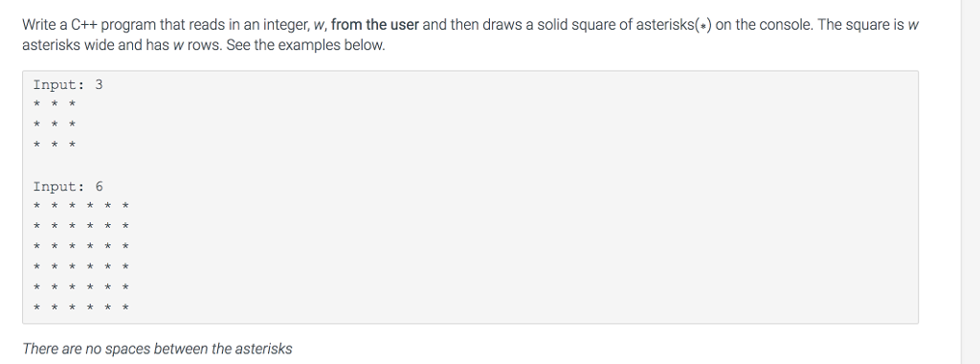This screenshot has width=980, height=364.
Task: Click the "See the examples below." sentence
Action: point(305,45)
